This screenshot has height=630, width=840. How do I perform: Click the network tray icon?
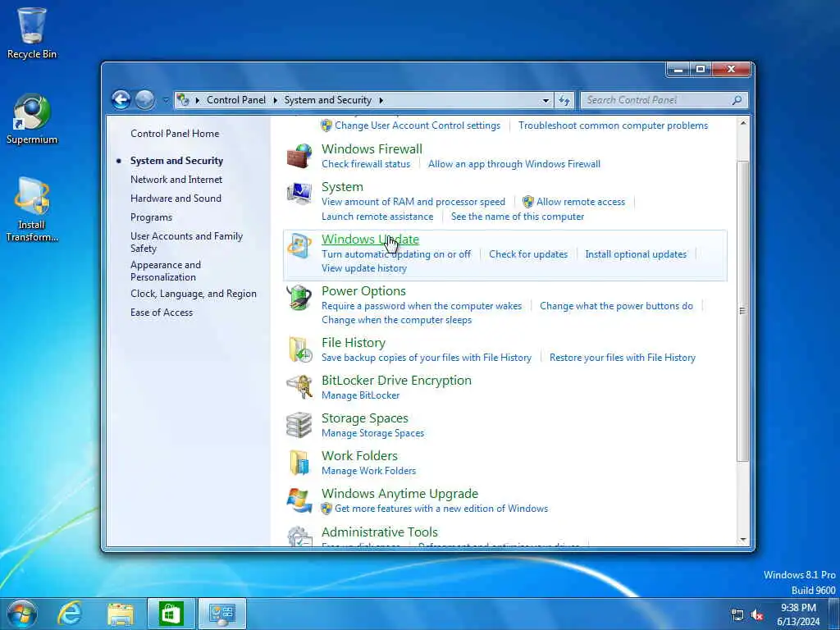(x=737, y=615)
